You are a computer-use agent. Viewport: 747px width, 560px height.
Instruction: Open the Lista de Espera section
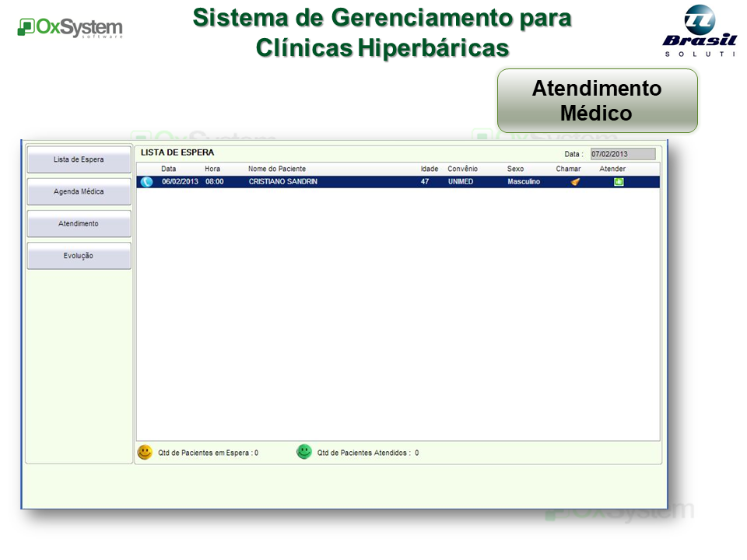tap(79, 159)
